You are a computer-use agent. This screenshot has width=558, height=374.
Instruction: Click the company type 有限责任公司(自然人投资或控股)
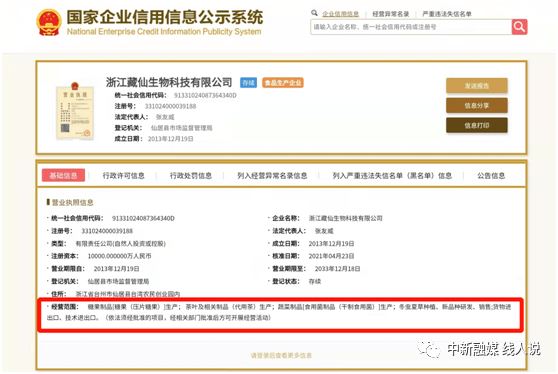click(x=121, y=244)
